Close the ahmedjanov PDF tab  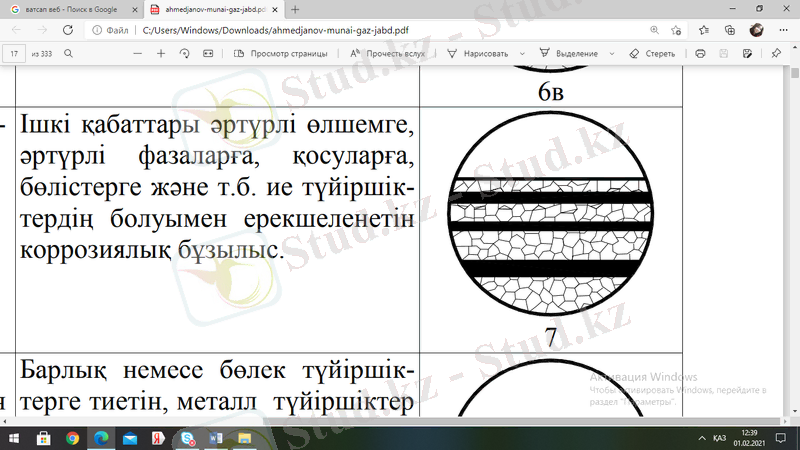point(275,10)
